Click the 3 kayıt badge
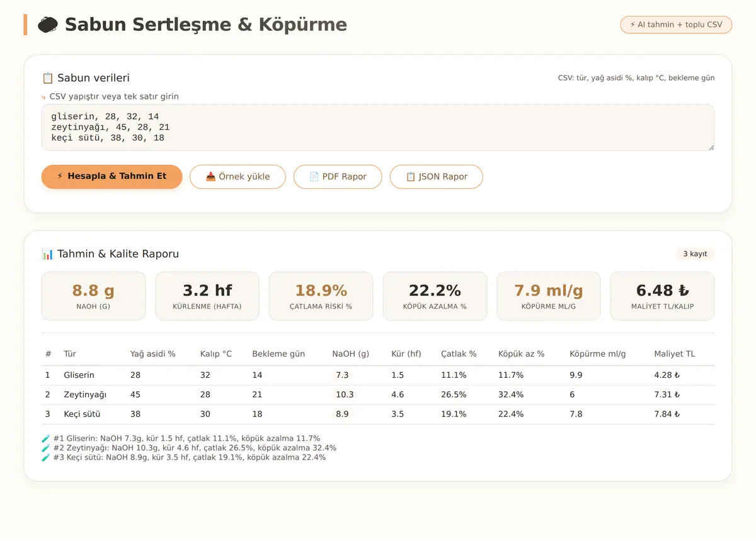The height and width of the screenshot is (539, 756). [695, 254]
